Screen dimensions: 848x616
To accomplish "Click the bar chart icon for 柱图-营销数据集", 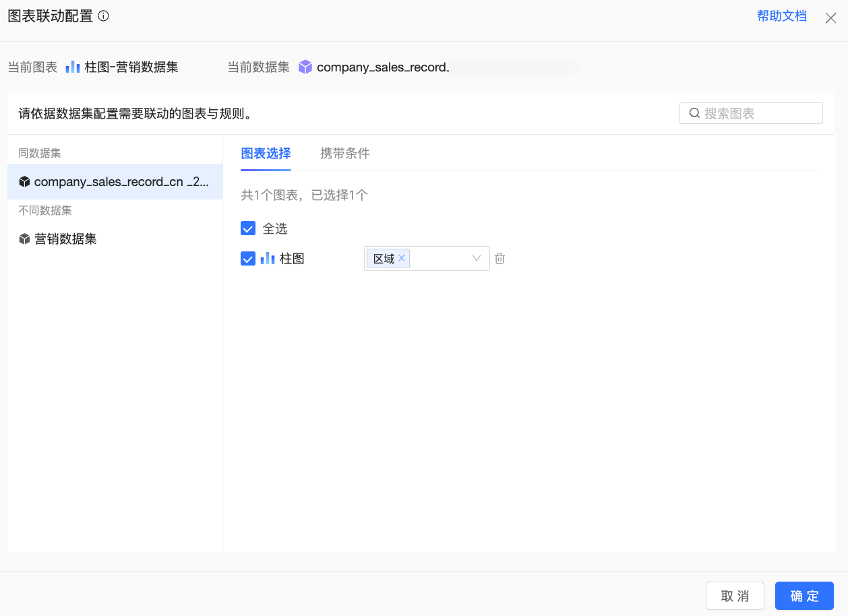I will (73, 67).
